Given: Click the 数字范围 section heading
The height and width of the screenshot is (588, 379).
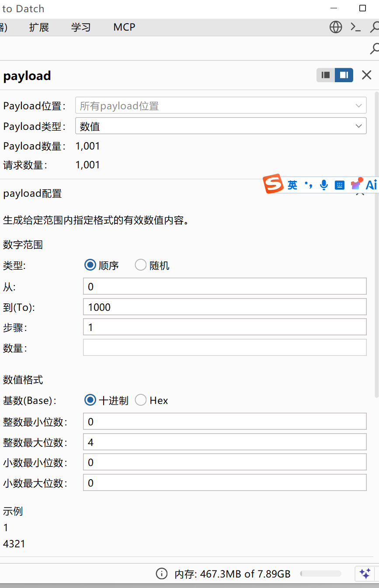Looking at the screenshot, I should (x=23, y=245).
